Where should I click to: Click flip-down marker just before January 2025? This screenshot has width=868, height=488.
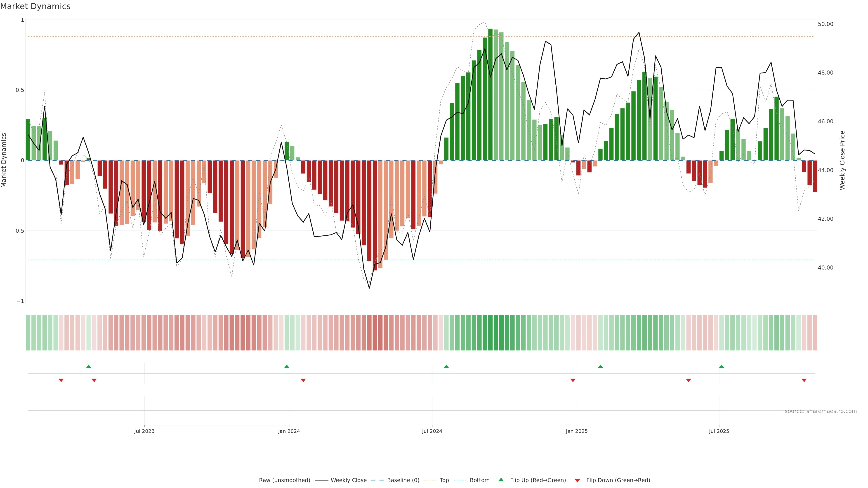click(x=573, y=380)
